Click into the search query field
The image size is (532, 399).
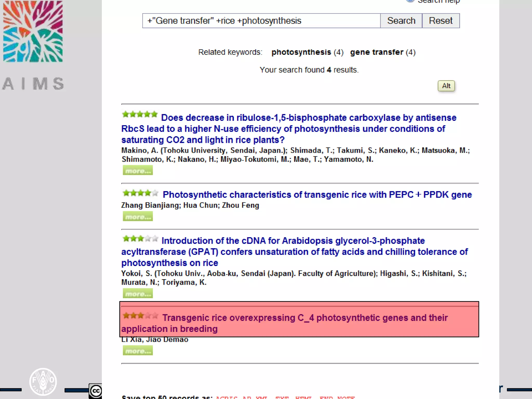pos(261,21)
